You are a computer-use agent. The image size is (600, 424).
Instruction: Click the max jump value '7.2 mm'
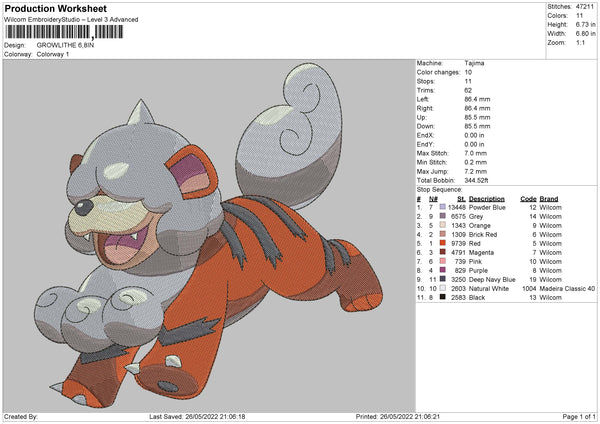(x=475, y=171)
